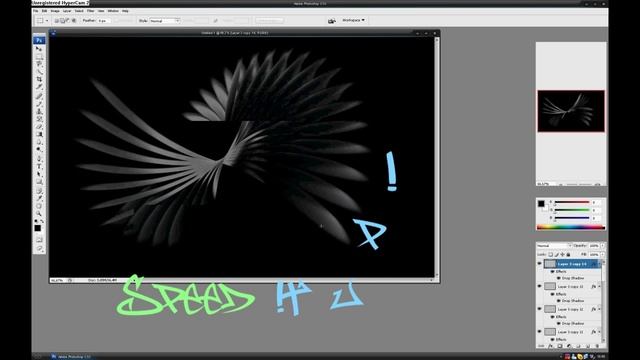Select the History Brush tool

click(39, 119)
